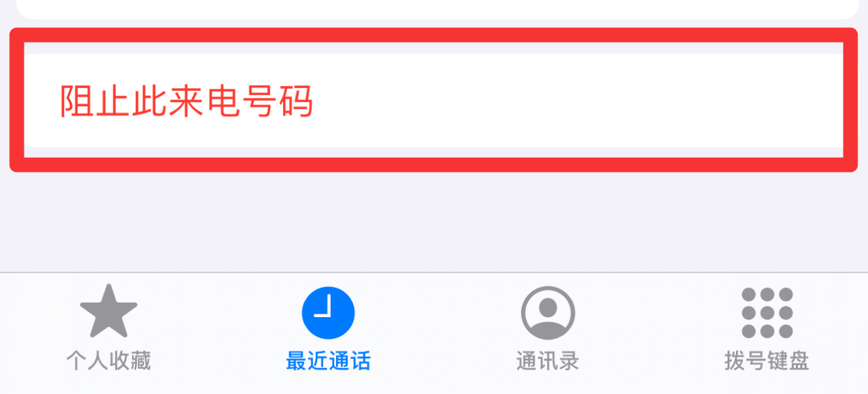Open Favorites using the gray star
868x394 pixels.
108,312
